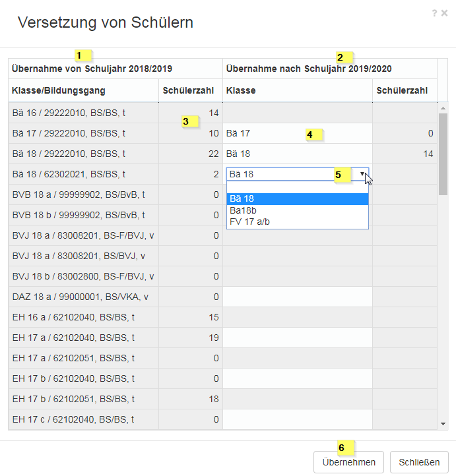Click empty class cell for EH 16 a row
456x476 pixels.
pos(297,317)
